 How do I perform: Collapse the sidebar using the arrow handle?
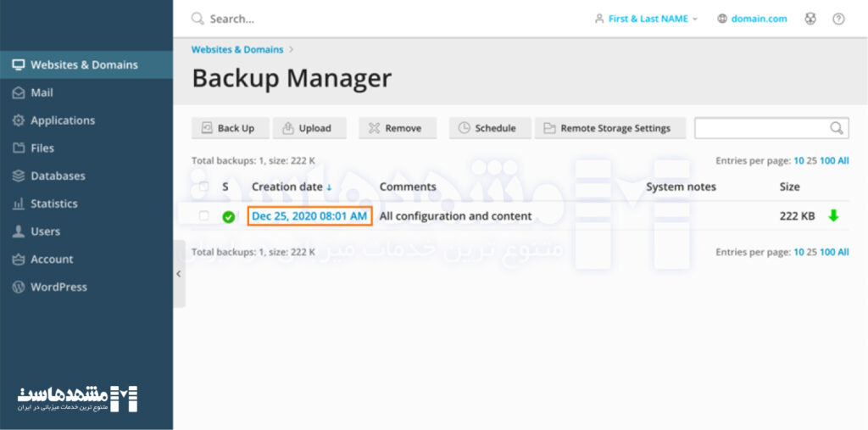point(178,273)
